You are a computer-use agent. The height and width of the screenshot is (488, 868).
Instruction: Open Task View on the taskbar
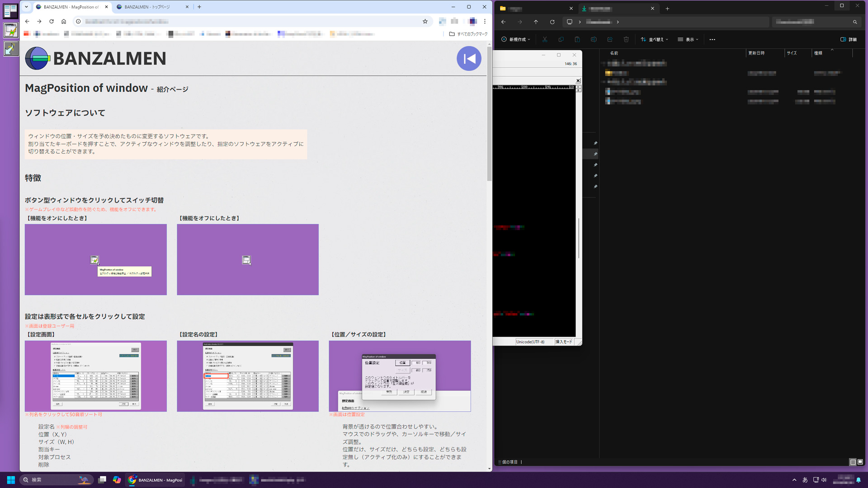[x=102, y=480]
